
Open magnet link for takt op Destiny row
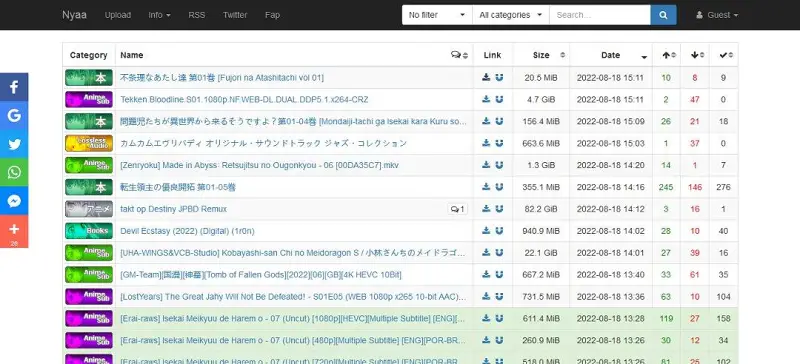point(499,209)
